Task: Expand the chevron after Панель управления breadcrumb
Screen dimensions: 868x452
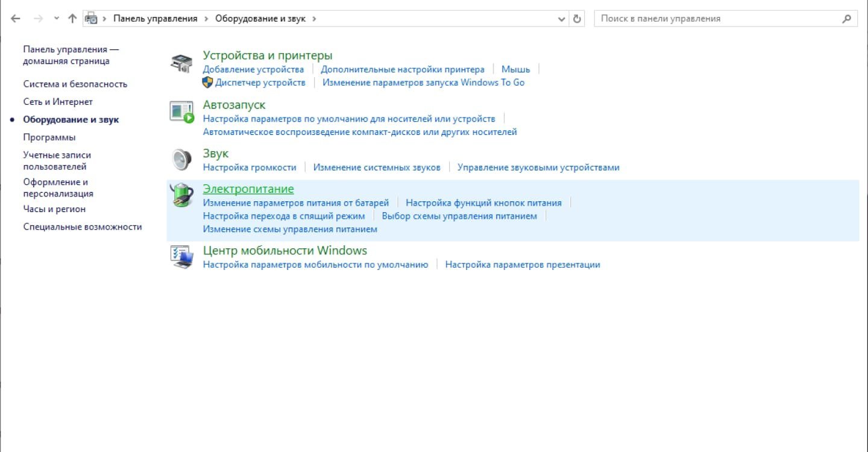Action: click(207, 19)
